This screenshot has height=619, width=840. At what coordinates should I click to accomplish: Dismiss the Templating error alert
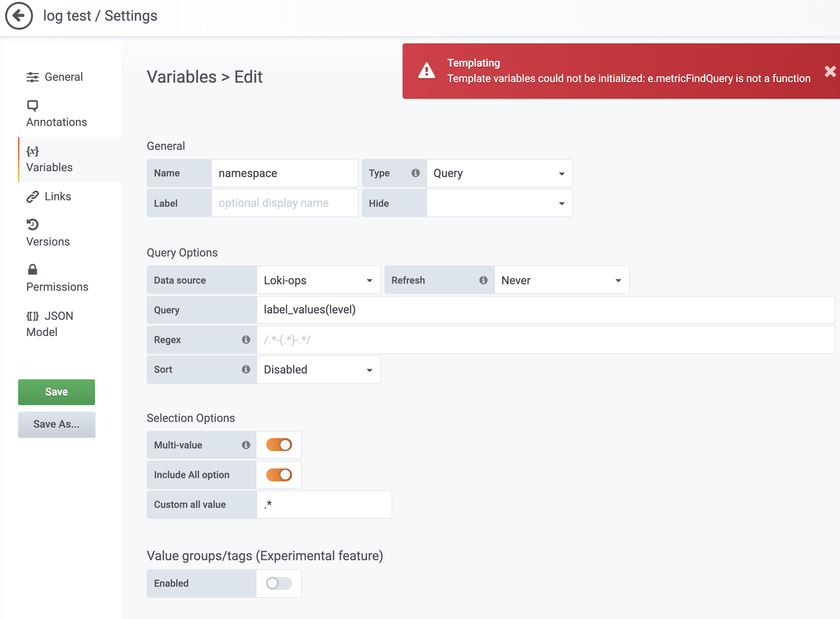click(x=830, y=71)
